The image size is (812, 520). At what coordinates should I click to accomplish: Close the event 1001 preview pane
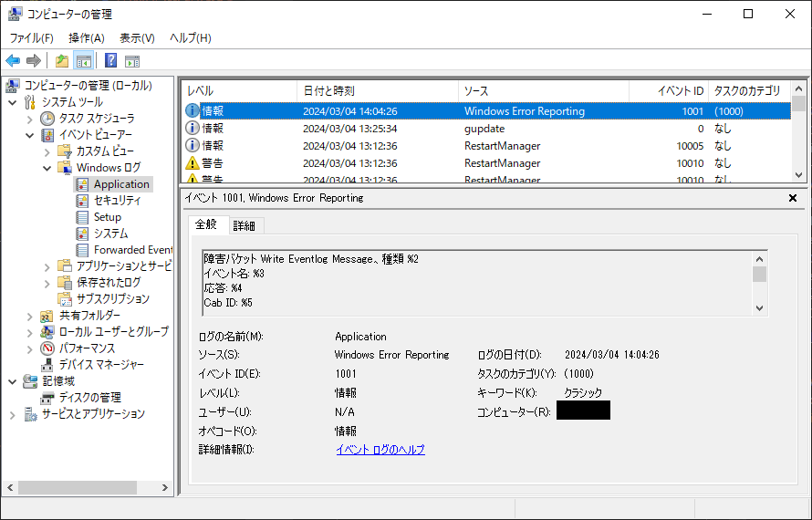(792, 198)
